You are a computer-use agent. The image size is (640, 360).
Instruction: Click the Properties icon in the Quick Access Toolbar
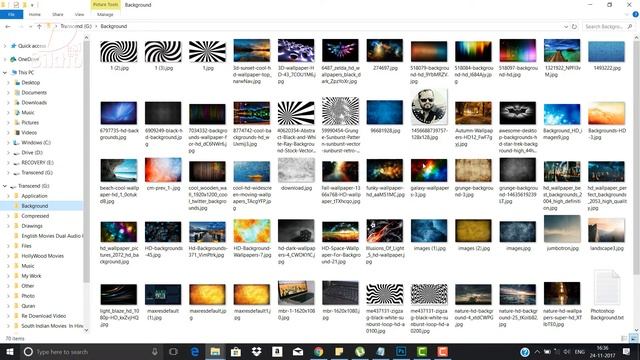(x=16, y=5)
